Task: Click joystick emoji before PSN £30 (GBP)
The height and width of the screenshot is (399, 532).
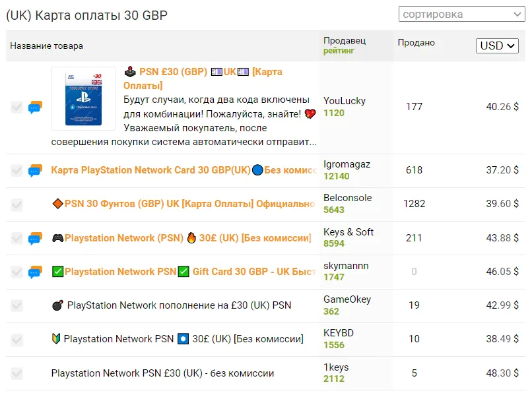Action: pyautogui.click(x=130, y=72)
